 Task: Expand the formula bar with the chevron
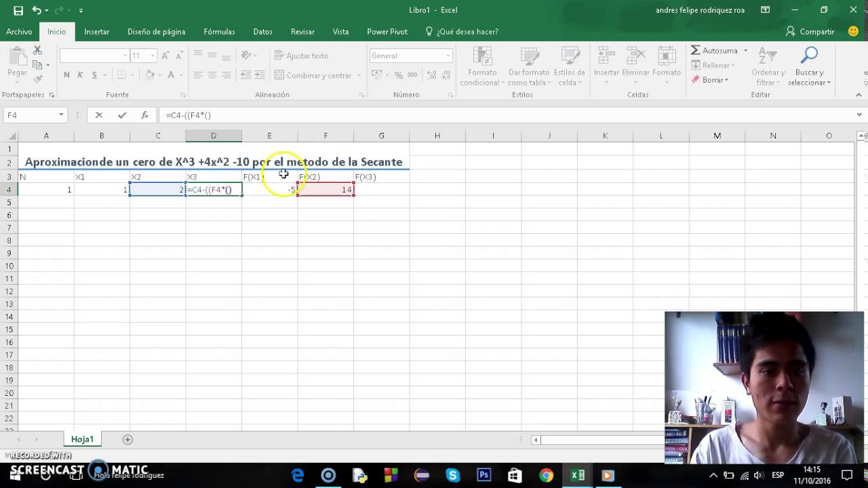coord(859,115)
